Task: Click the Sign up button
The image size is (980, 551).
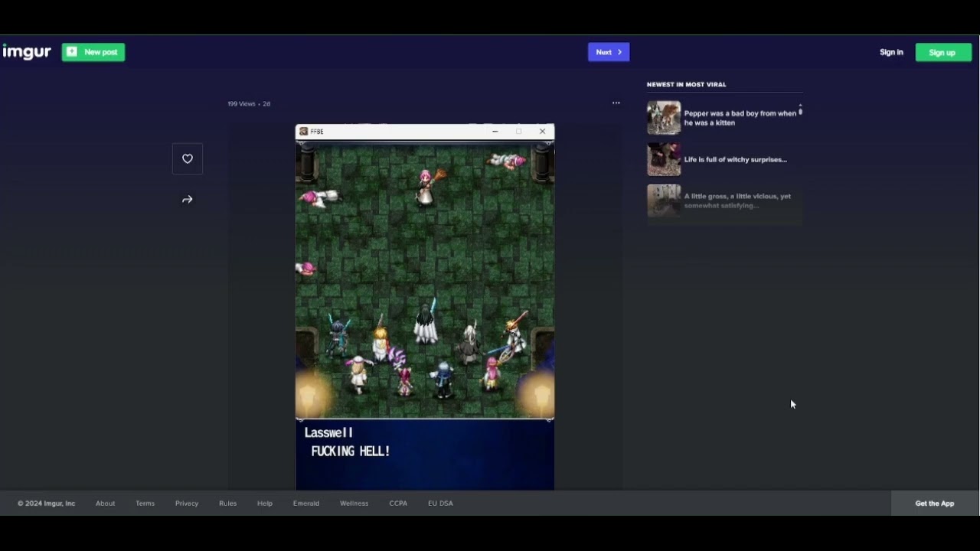Action: [x=943, y=52]
